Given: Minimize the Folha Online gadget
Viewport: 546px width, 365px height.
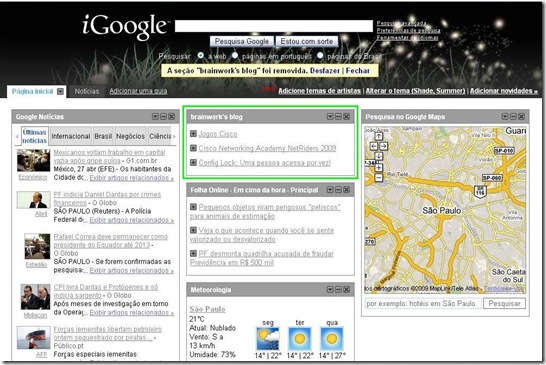Looking at the screenshot, I should click(x=338, y=190).
